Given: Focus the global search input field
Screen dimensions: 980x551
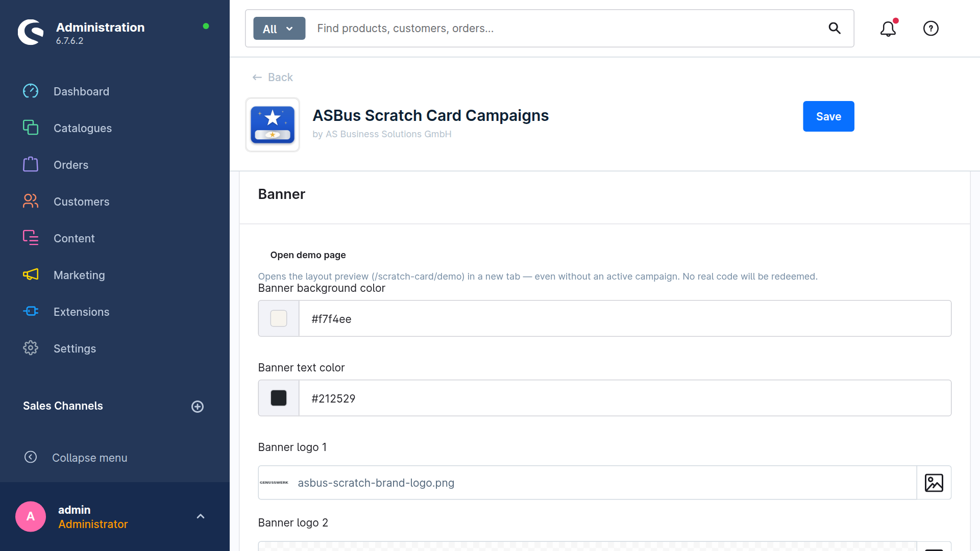Looking at the screenshot, I should coord(567,29).
